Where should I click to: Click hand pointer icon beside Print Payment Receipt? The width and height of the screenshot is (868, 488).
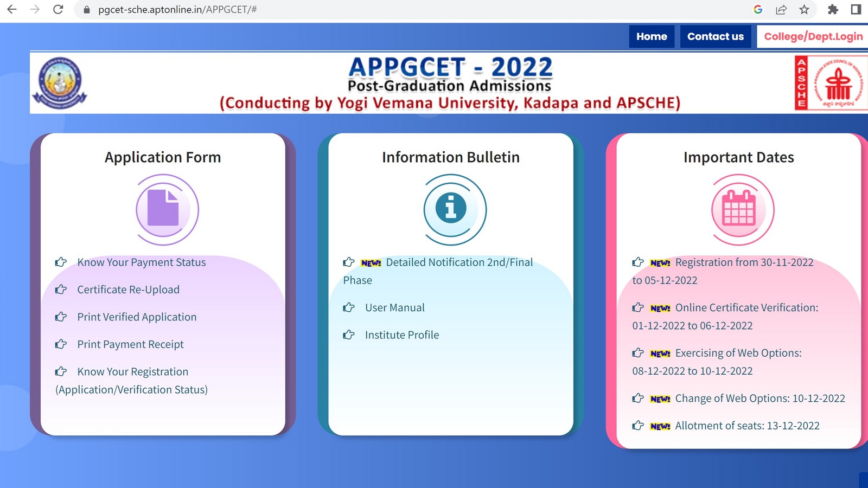(61, 344)
